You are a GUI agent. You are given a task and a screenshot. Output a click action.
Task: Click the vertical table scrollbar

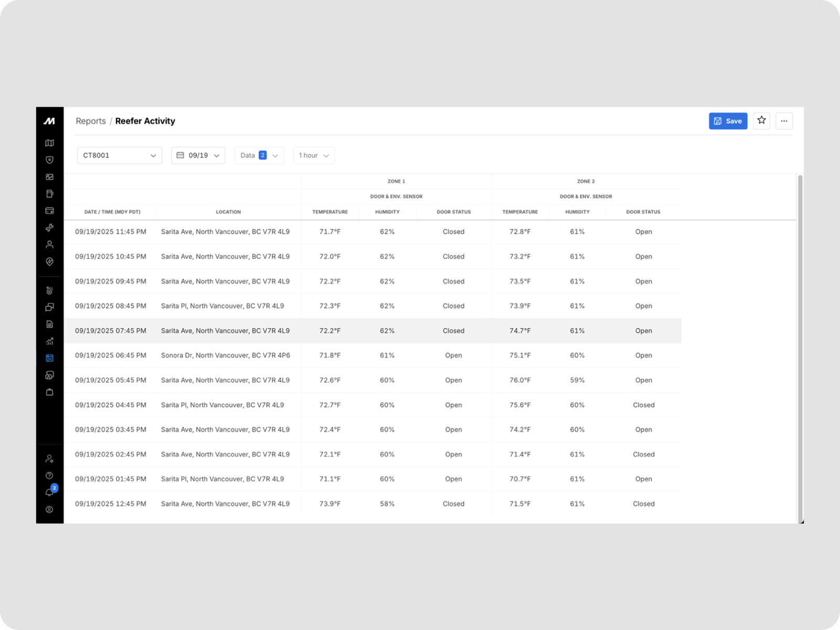pyautogui.click(x=800, y=346)
